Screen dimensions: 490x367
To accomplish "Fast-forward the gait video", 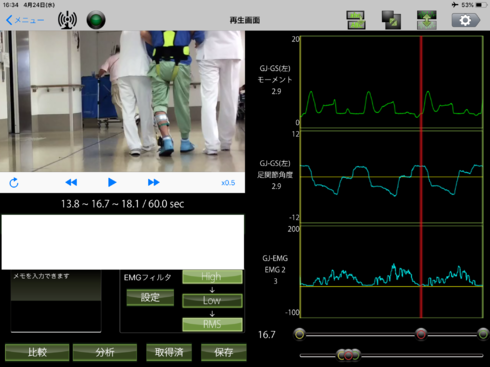I will 153,182.
